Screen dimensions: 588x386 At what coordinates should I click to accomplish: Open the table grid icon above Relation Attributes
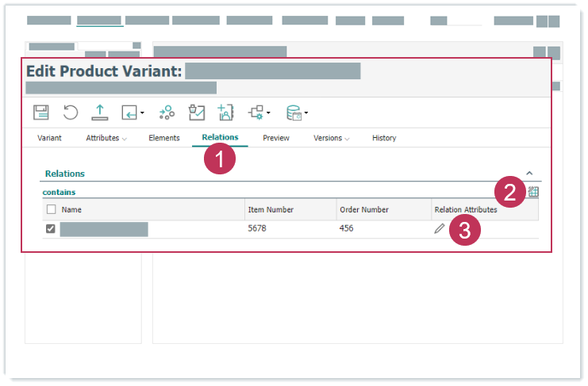tap(533, 192)
